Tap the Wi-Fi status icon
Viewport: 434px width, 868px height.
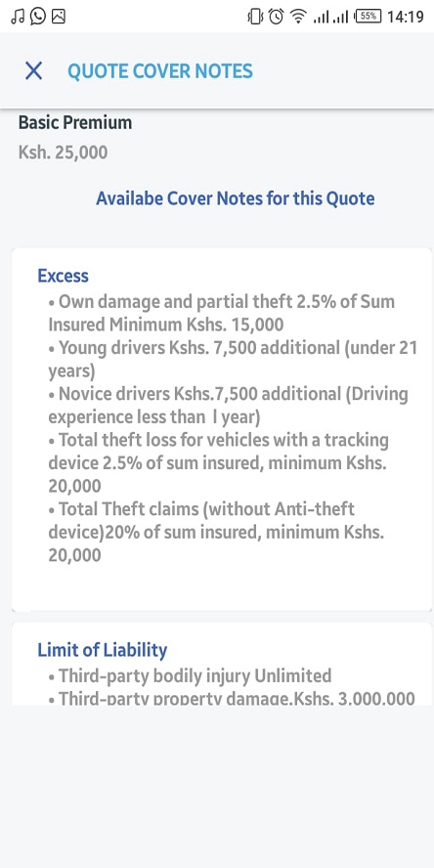pos(299,18)
